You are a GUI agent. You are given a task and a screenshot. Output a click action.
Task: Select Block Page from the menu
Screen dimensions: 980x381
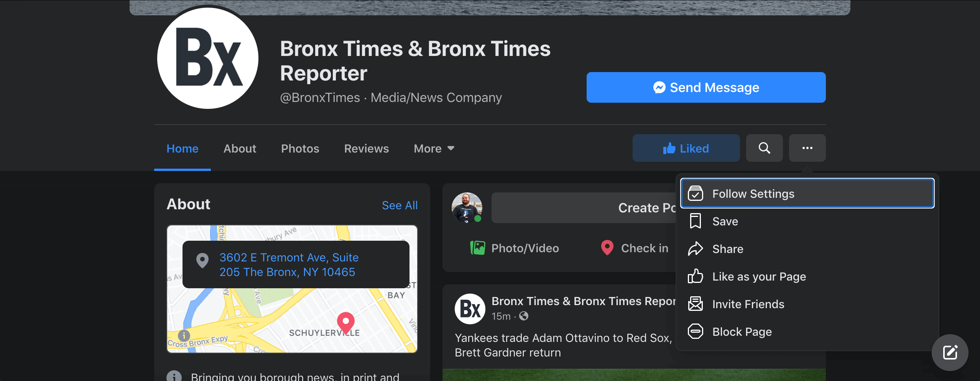[x=742, y=332]
